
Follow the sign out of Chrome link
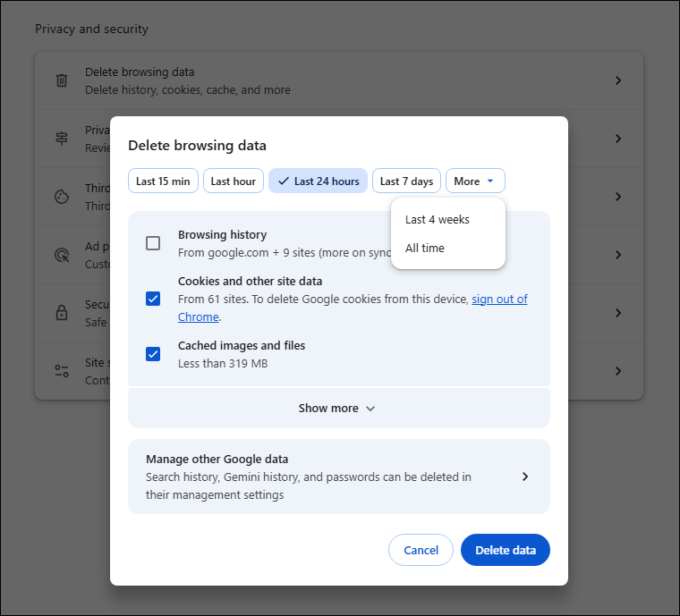click(x=499, y=300)
